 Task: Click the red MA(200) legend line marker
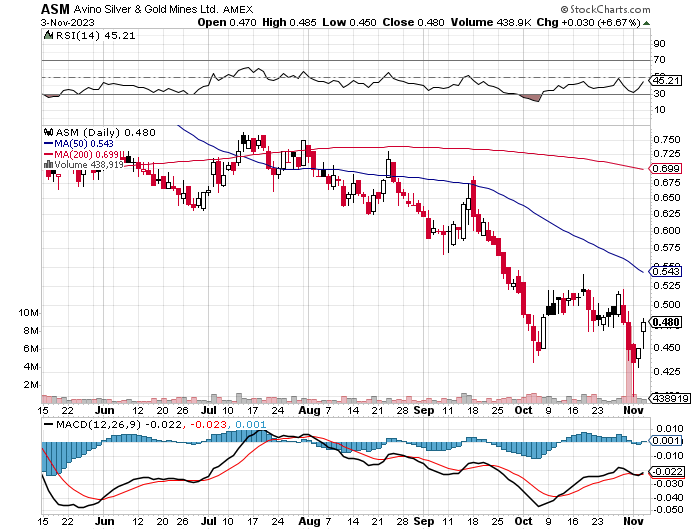coord(49,154)
